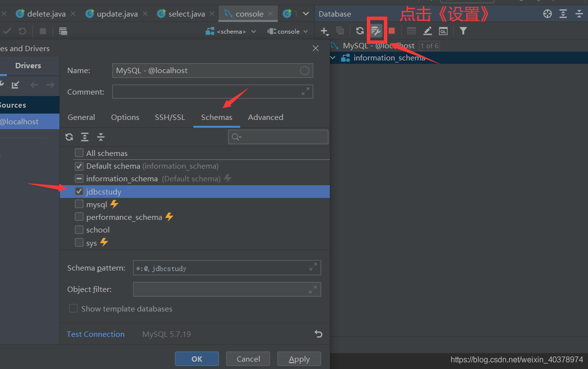This screenshot has height=369, width=588.
Task: Switch to the Options tab
Action: click(x=125, y=117)
